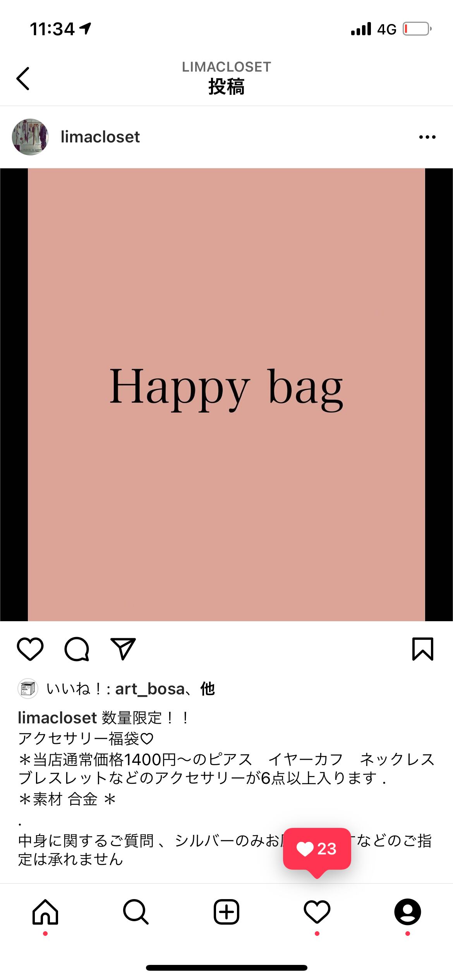Screen dimensions: 453x980
Task: Tap limacloset username in the caption
Action: pyautogui.click(x=57, y=718)
